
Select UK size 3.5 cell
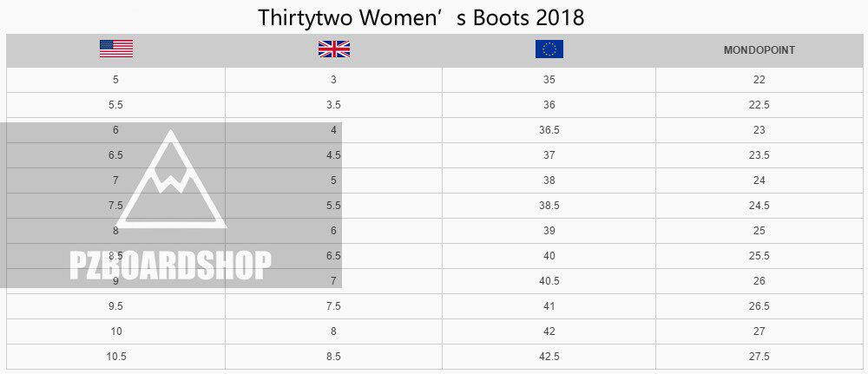pos(333,105)
